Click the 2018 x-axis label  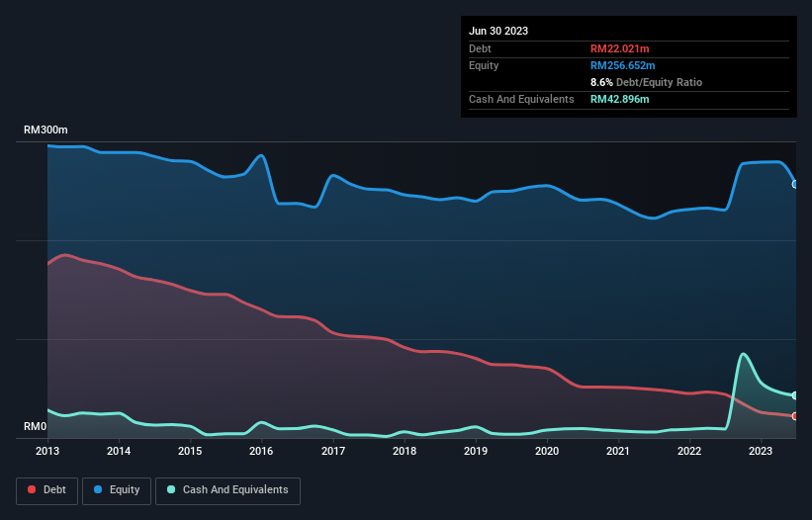click(405, 451)
